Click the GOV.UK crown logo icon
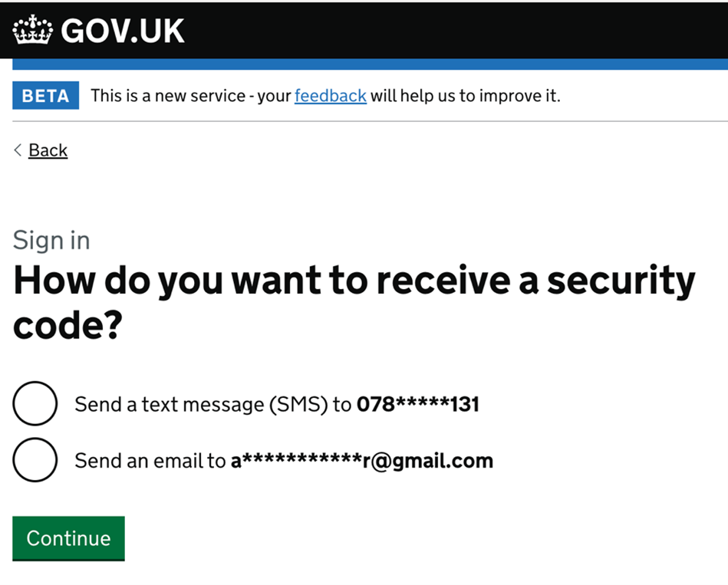This screenshot has height=585, width=728. pyautogui.click(x=32, y=31)
